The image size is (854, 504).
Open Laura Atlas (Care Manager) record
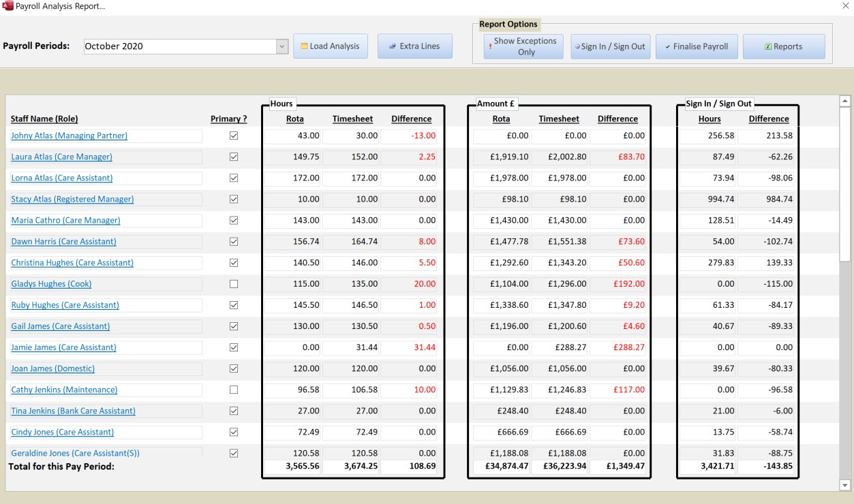(62, 157)
